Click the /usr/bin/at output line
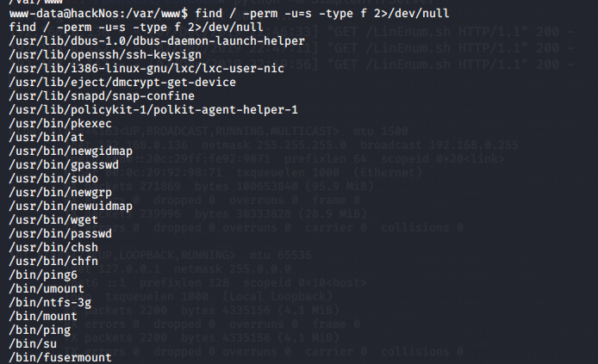Viewport: 598px width, 364px height. click(47, 138)
